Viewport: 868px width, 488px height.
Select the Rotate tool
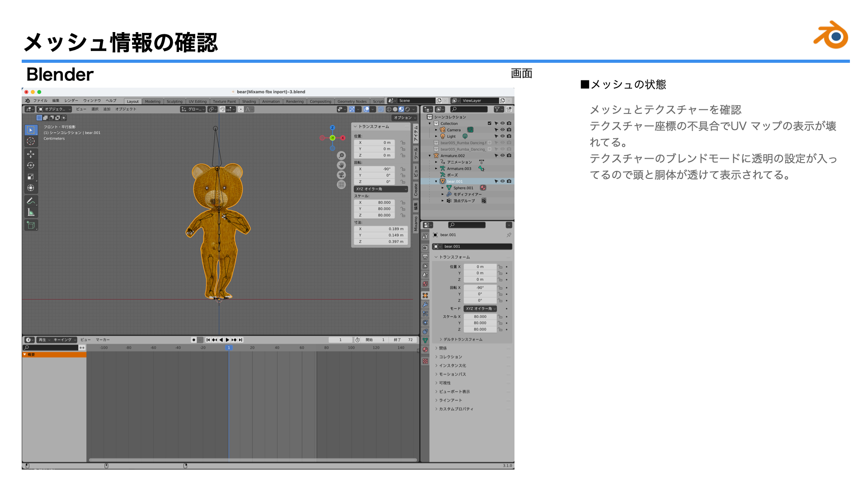click(x=31, y=165)
